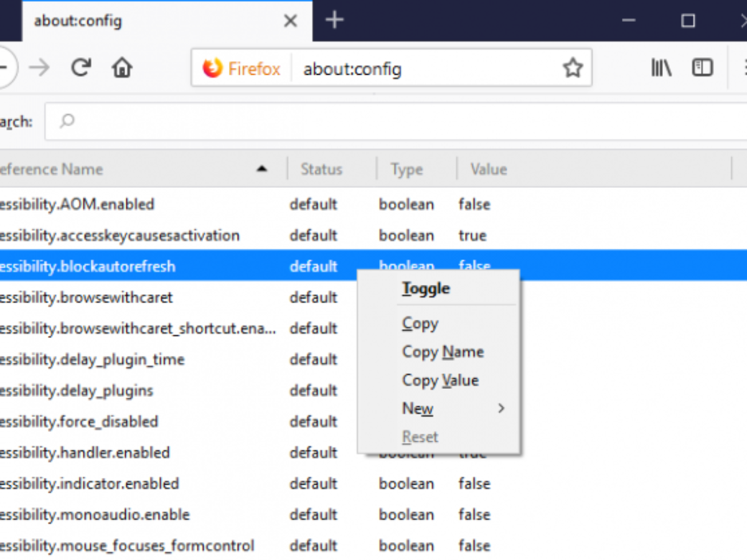Bookmark this page with the star icon
Image resolution: width=747 pixels, height=560 pixels.
pyautogui.click(x=573, y=68)
